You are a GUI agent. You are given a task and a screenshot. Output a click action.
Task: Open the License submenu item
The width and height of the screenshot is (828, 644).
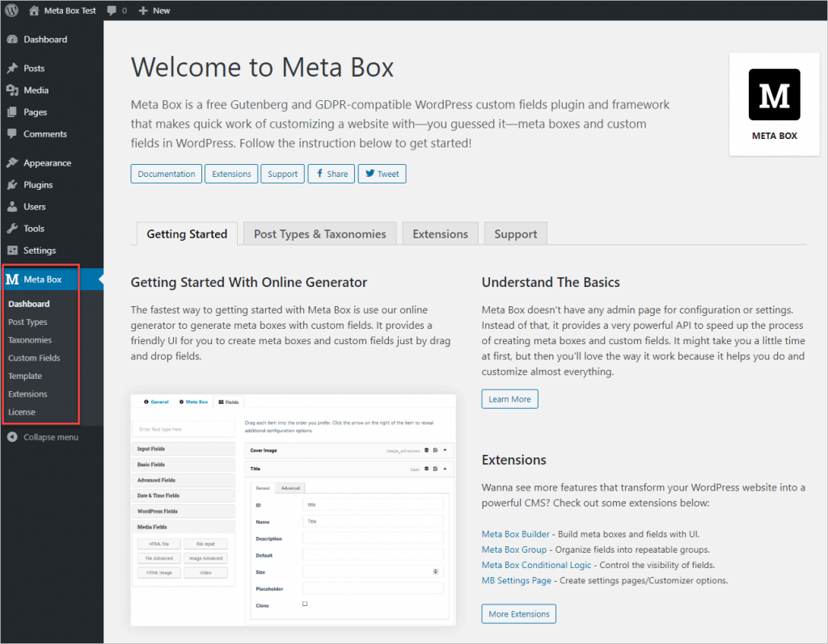22,412
